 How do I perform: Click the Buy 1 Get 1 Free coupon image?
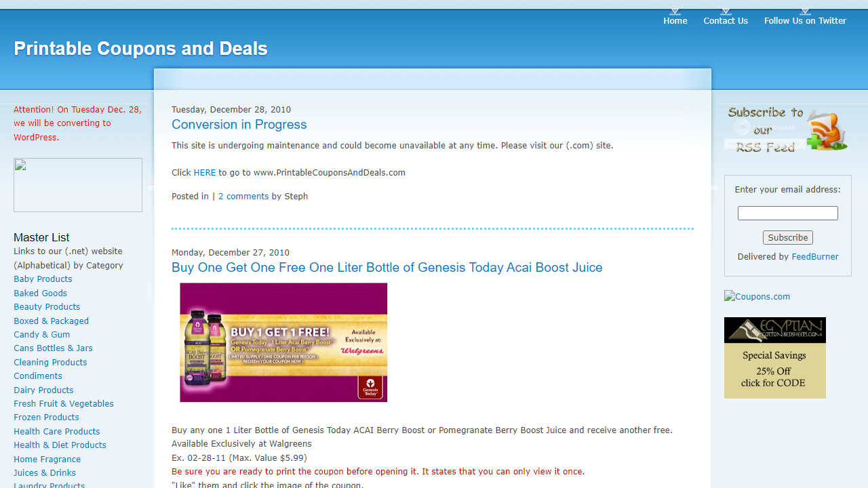coord(283,342)
